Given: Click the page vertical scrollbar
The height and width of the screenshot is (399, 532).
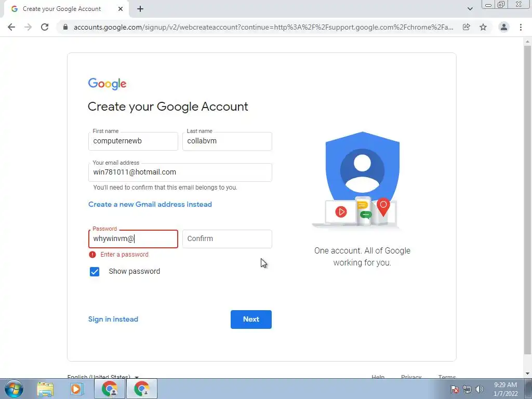Looking at the screenshot, I should (x=527, y=200).
